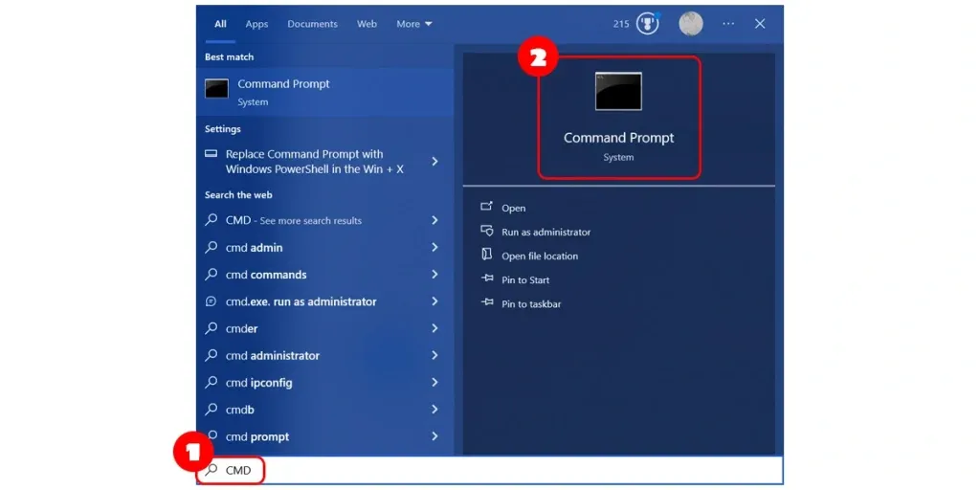This screenshot has width=980, height=490.
Task: Click the large Command Prompt preview icon
Action: tap(618, 91)
